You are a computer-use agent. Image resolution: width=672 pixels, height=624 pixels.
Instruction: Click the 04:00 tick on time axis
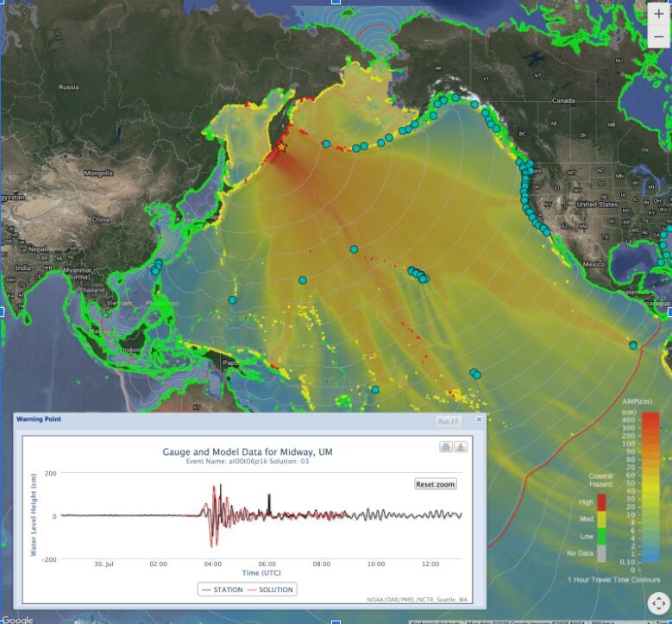(x=212, y=564)
